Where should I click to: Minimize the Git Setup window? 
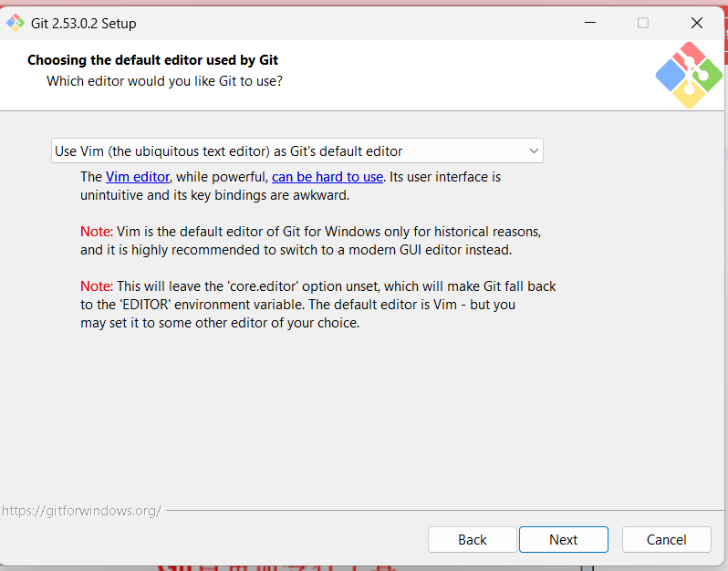pos(590,23)
